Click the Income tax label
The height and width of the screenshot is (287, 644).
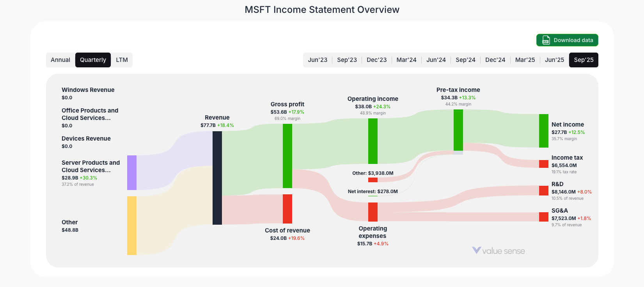pyautogui.click(x=567, y=158)
